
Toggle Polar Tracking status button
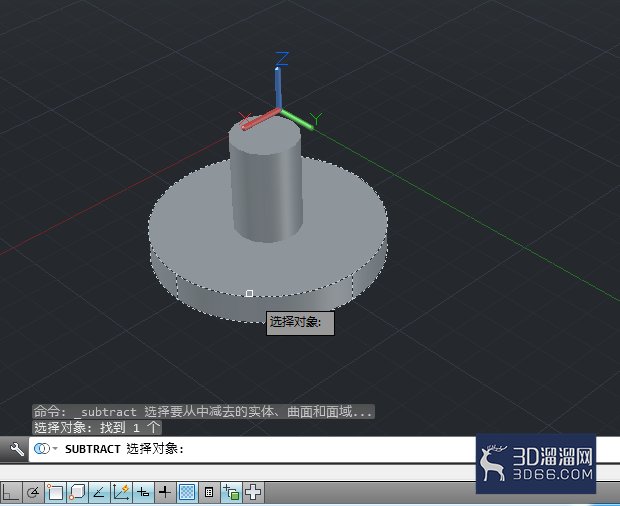(x=33, y=492)
